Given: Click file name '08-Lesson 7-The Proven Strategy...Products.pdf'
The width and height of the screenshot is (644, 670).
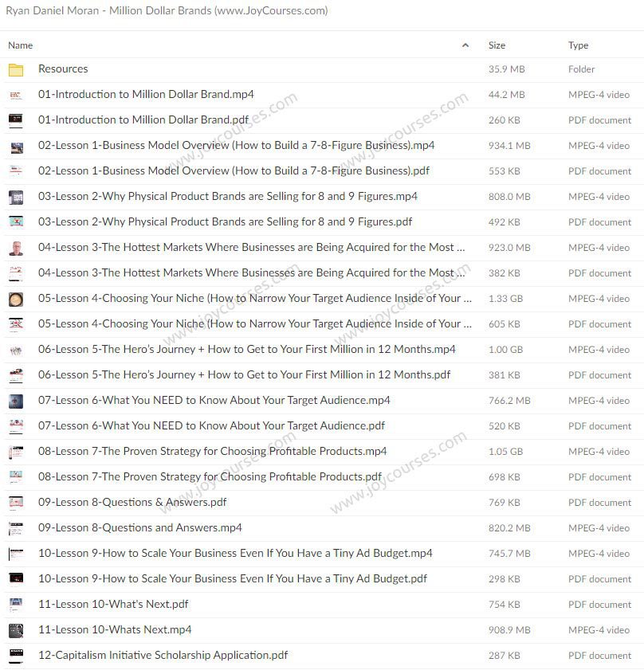Looking at the screenshot, I should 210,477.
